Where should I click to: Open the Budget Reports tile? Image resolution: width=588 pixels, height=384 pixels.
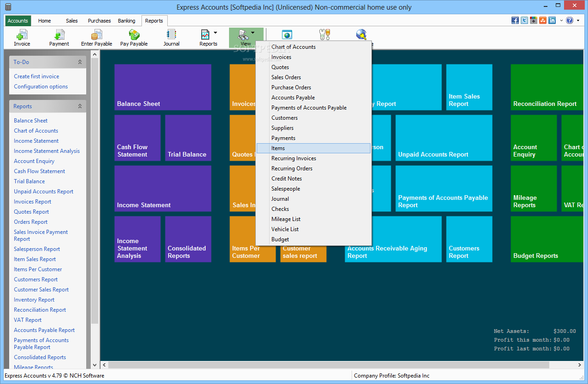pos(547,239)
